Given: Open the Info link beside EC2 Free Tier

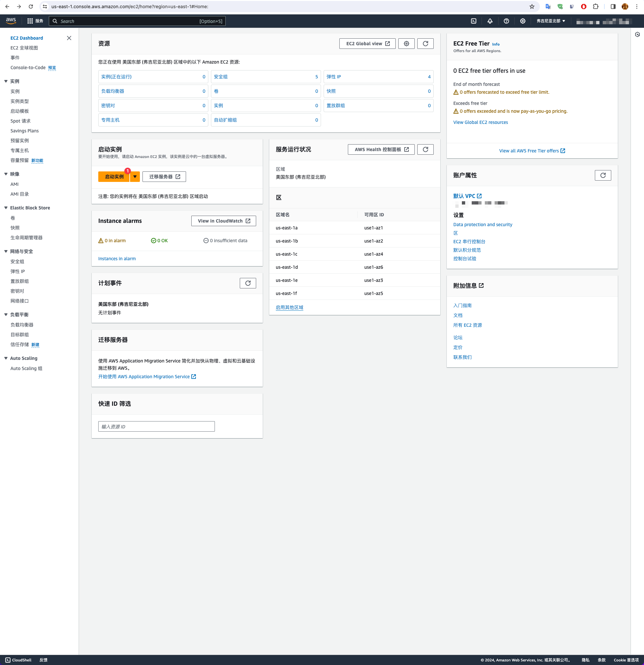Looking at the screenshot, I should coord(496,44).
